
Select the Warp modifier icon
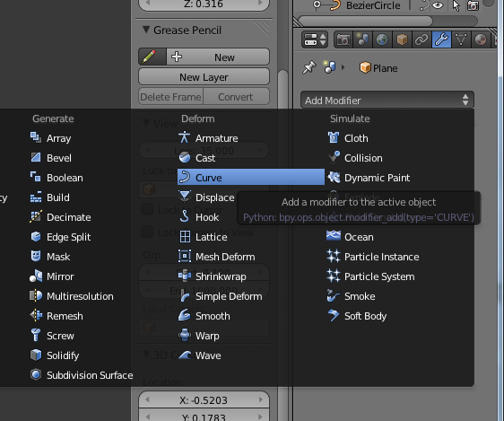coord(184,336)
